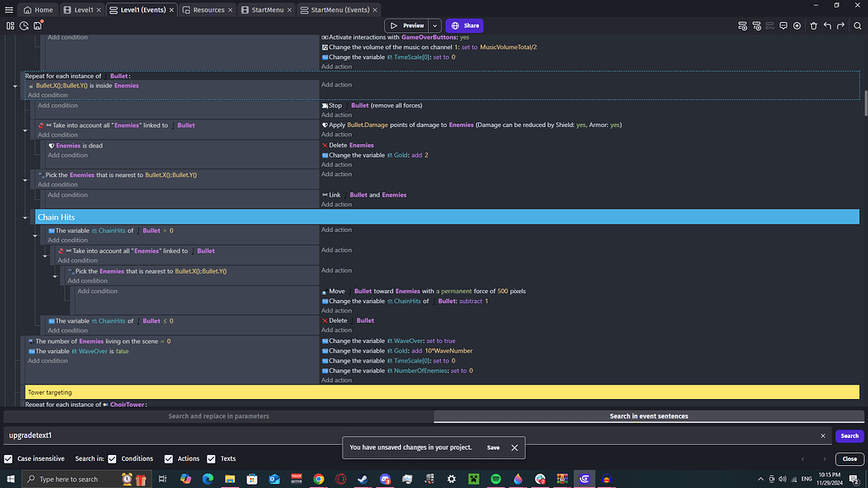Redo the last undone change
The image size is (868, 488).
coord(840,26)
